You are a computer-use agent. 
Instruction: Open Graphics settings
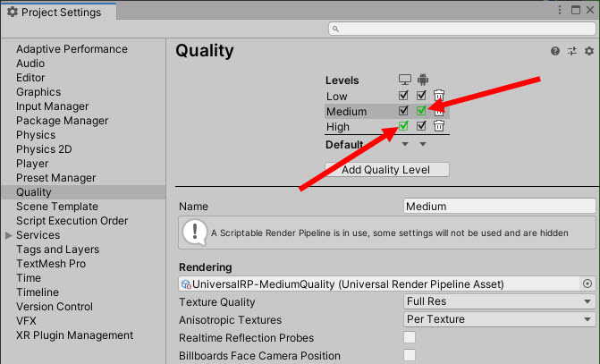(x=38, y=92)
